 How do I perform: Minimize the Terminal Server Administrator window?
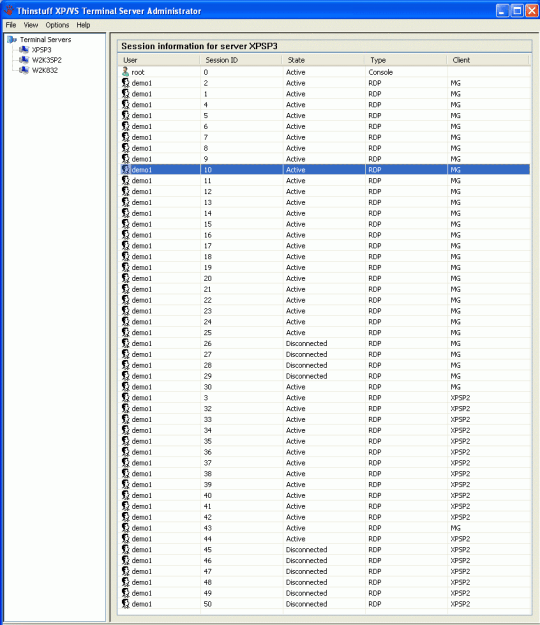(503, 10)
